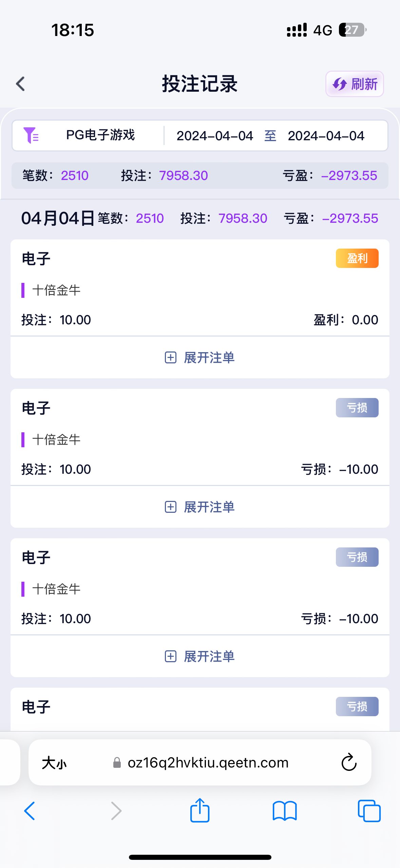
Task: Open the PG电子游戏 game selector
Action: 100,135
